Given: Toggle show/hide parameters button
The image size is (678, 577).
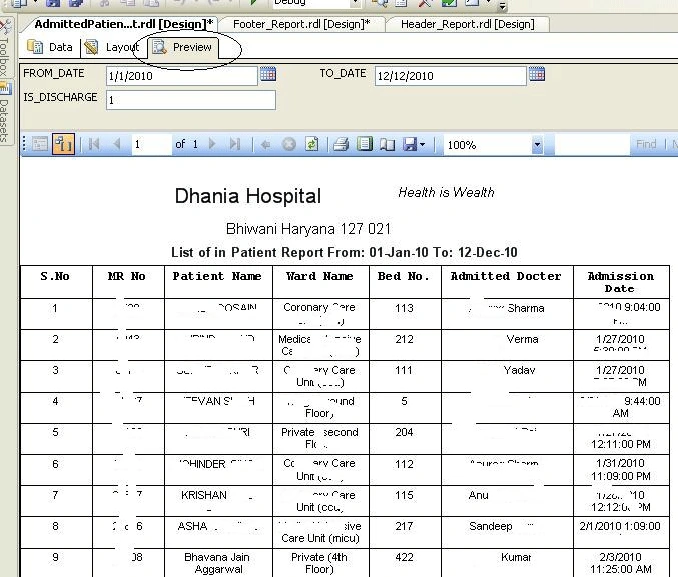Looking at the screenshot, I should click(63, 144).
